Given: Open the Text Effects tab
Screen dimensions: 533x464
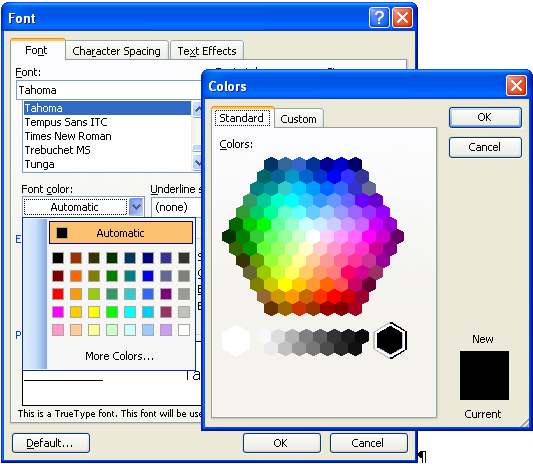Looking at the screenshot, I should pyautogui.click(x=207, y=51).
